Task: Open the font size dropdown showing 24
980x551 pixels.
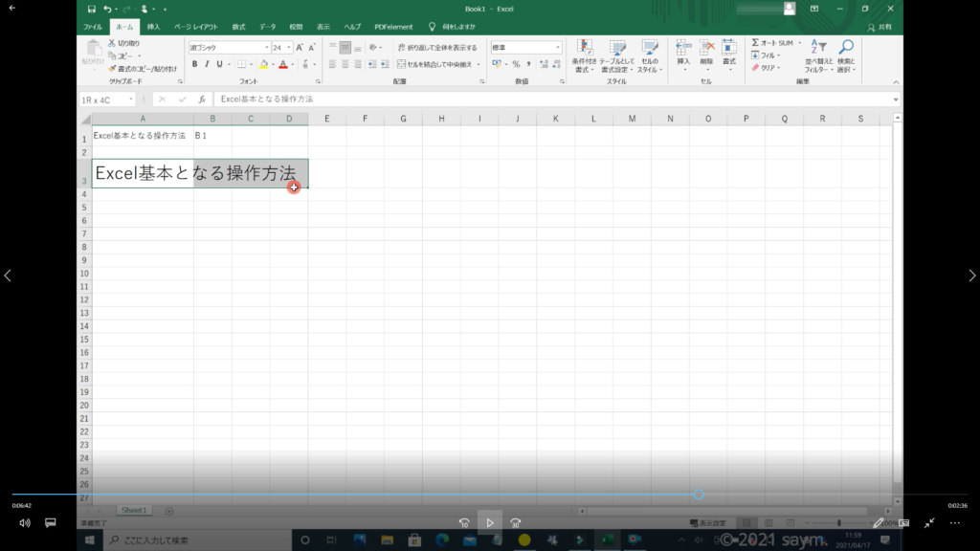Action: click(288, 47)
